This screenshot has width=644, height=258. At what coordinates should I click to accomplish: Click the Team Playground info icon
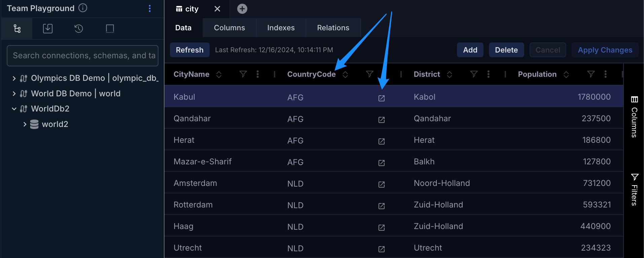pos(83,8)
